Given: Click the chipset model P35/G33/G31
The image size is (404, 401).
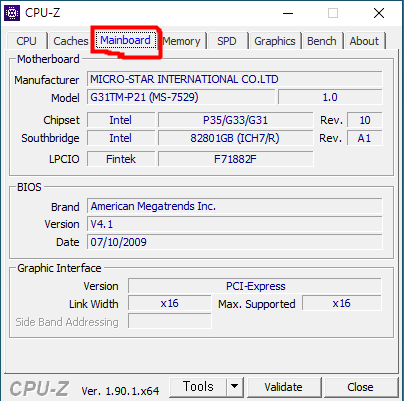Looking at the screenshot, I should coord(236,120).
